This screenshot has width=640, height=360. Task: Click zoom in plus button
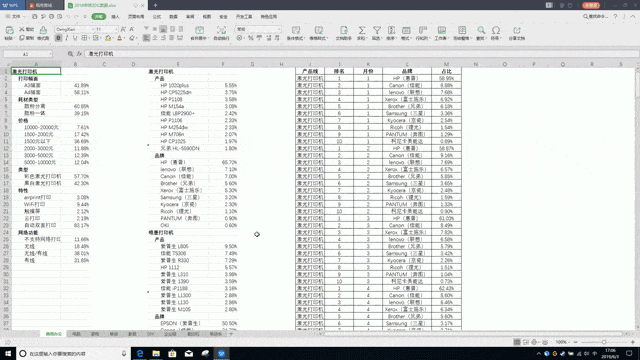[633, 342]
